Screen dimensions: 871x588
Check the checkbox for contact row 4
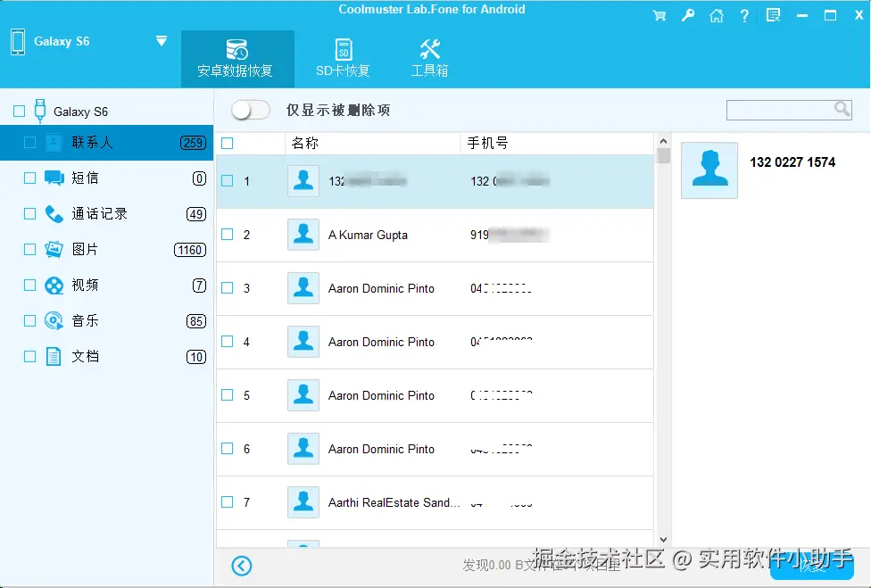pyautogui.click(x=228, y=342)
